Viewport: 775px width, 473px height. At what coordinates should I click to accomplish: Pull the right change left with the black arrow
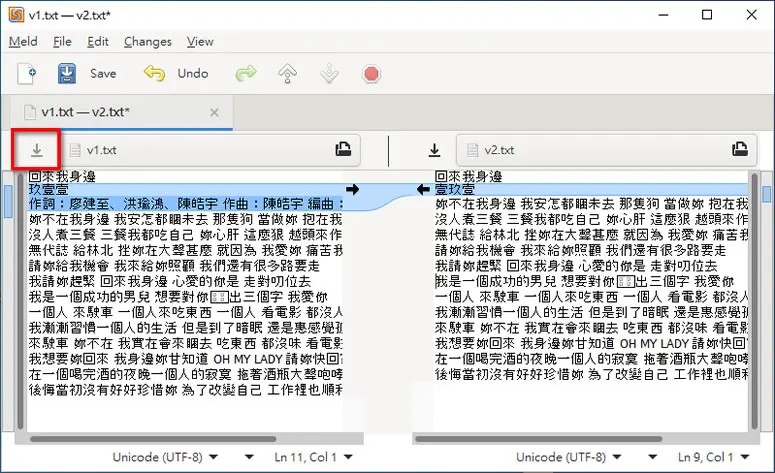[x=423, y=189]
